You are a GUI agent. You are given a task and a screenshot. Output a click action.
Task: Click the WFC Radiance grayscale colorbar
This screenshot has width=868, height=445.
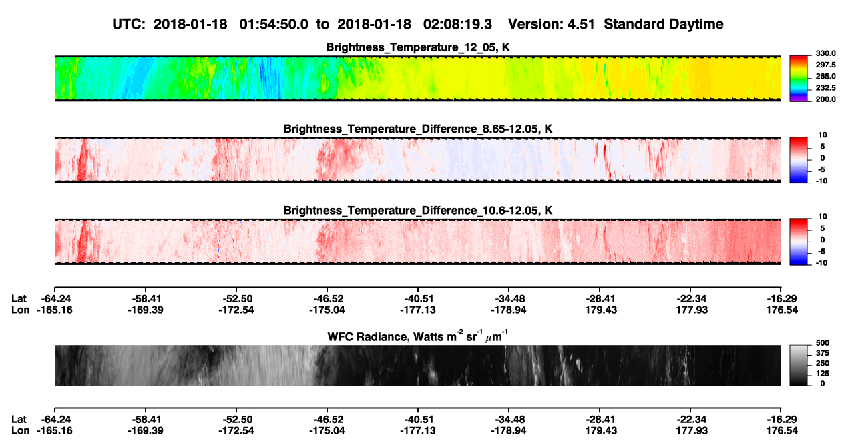799,365
